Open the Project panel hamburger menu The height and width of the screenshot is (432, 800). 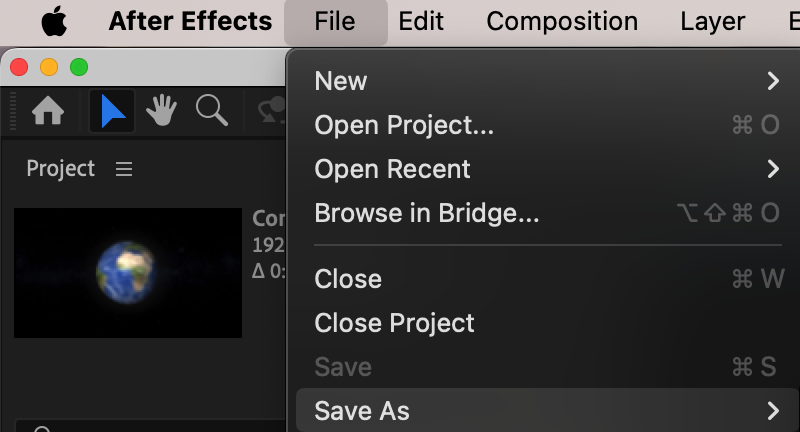pyautogui.click(x=123, y=169)
